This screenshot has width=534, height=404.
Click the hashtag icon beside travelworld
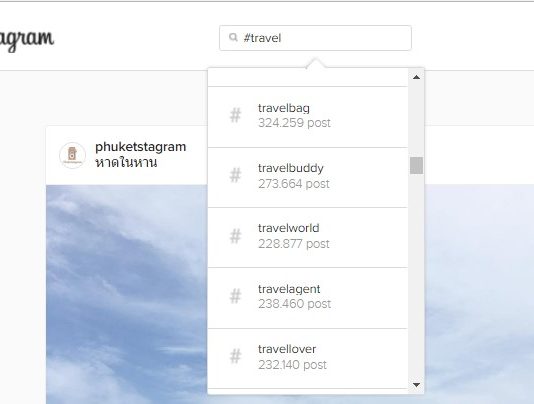click(x=235, y=236)
